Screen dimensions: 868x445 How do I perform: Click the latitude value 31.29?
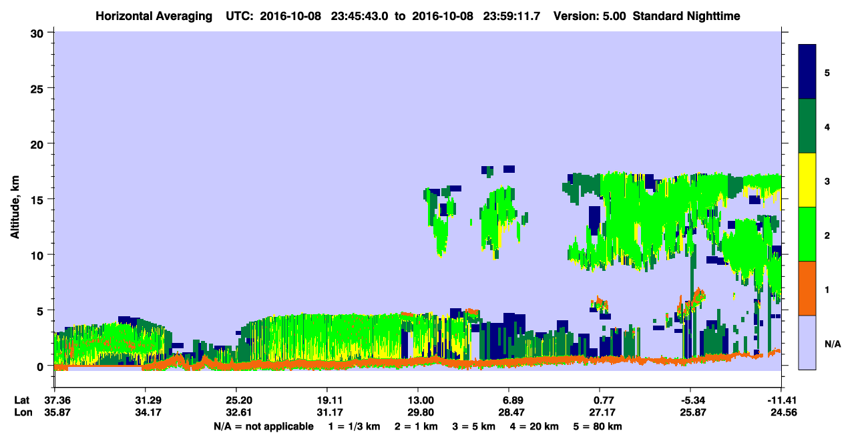click(x=145, y=400)
